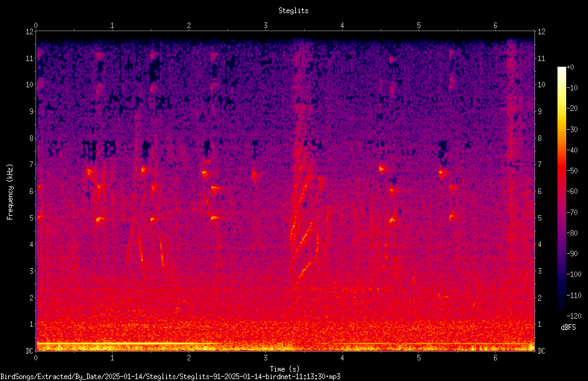The image size is (588, 381).
Task: Click the 5 second mark on top time axis
Action: (x=419, y=26)
